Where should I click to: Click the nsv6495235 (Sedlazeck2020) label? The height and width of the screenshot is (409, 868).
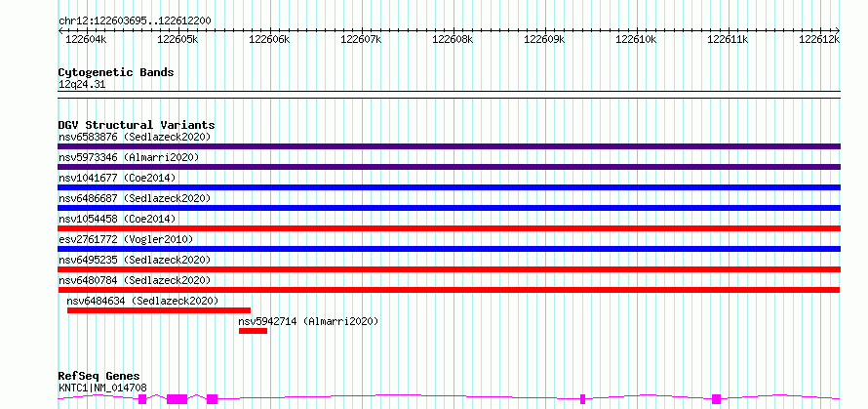(x=135, y=260)
